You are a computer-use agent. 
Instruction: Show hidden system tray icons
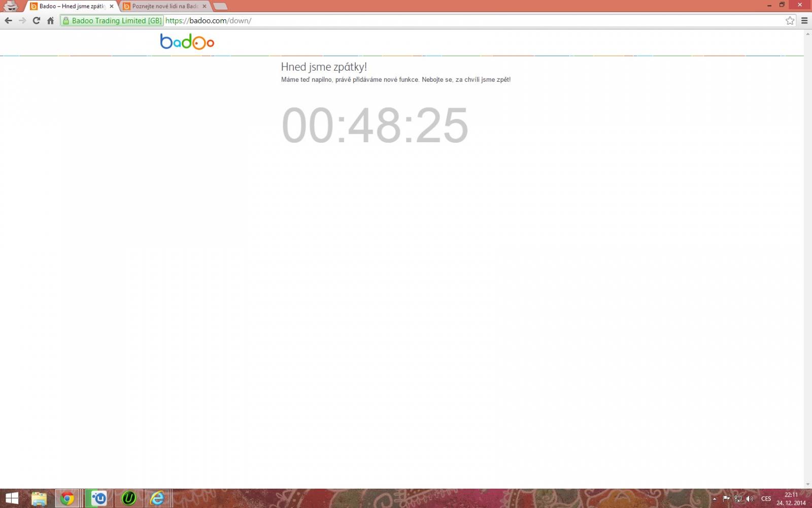[x=715, y=499]
